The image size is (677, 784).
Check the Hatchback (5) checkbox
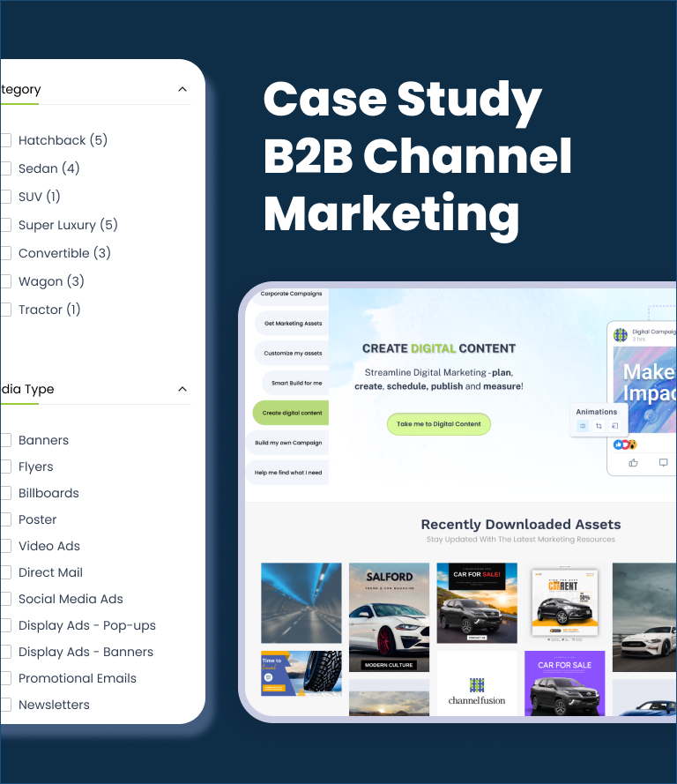(5, 140)
